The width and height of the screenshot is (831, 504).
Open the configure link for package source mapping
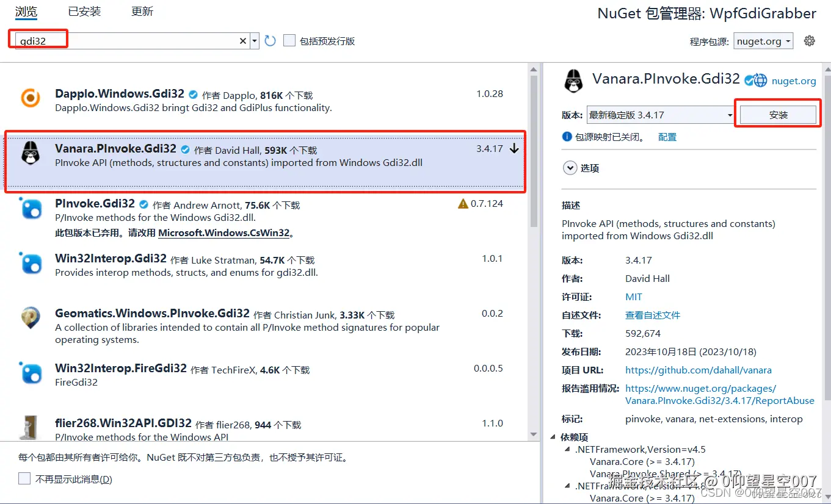(x=667, y=137)
